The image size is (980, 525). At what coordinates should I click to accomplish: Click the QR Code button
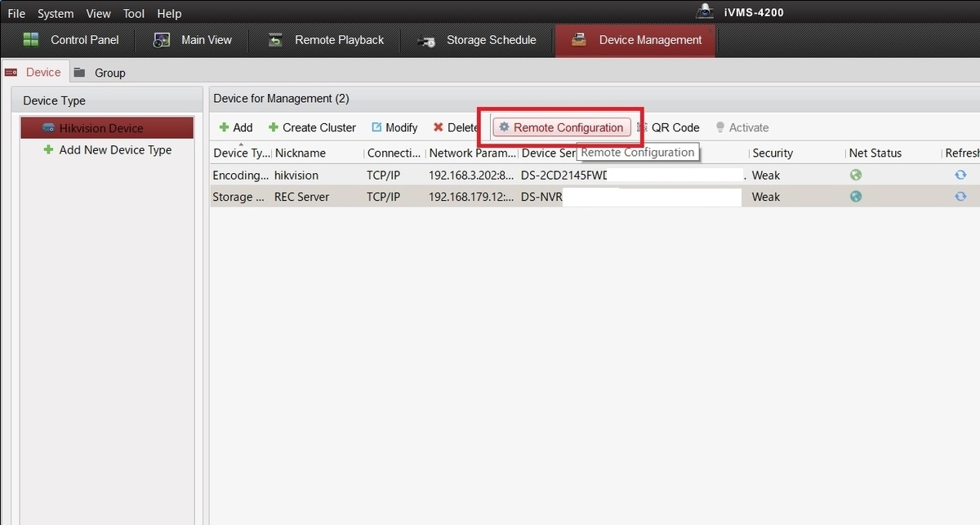point(669,127)
